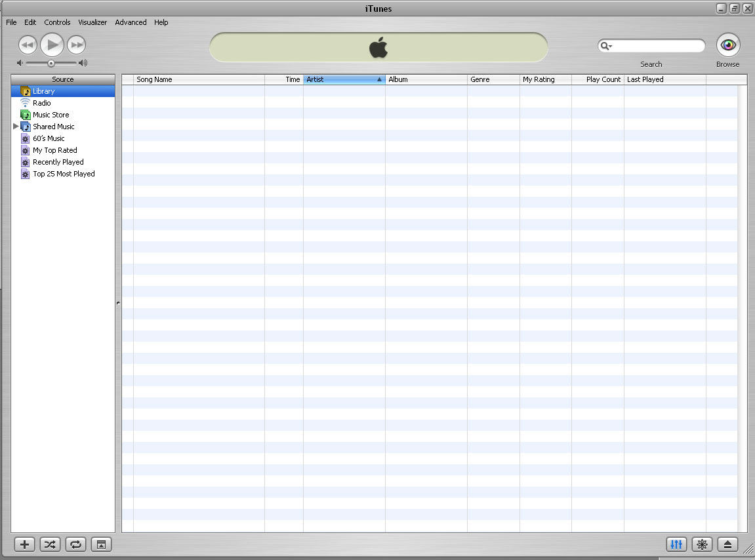Viewport: 755px width, 560px height.
Task: Click the Apple logo status display
Action: click(378, 47)
